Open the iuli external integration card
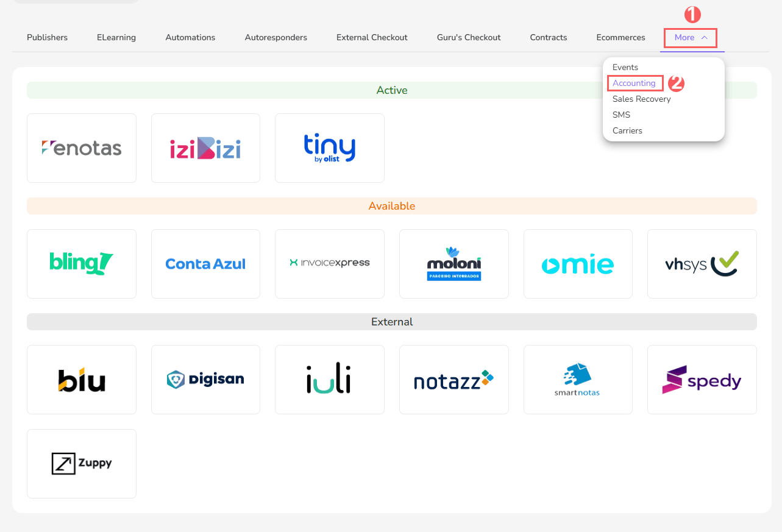This screenshot has height=532, width=782. tap(330, 380)
